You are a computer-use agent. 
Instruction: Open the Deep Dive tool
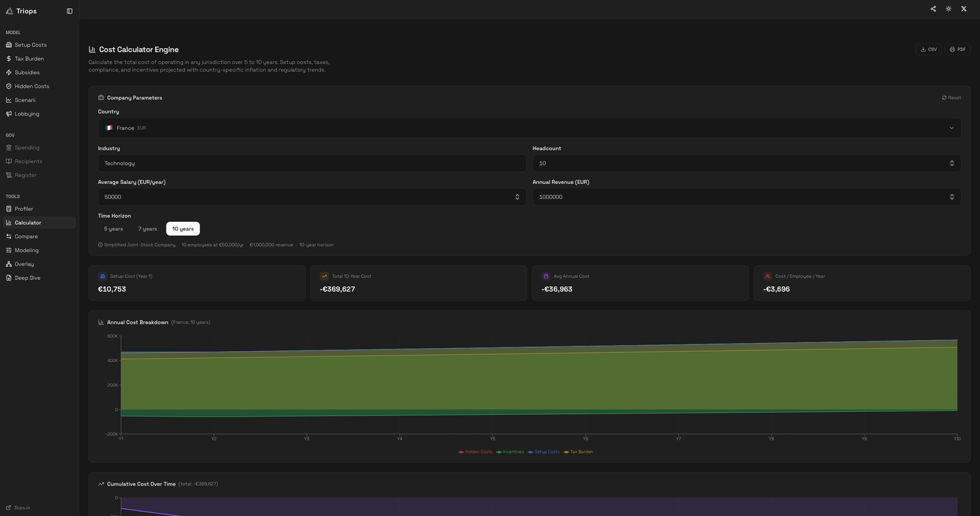[x=28, y=278]
